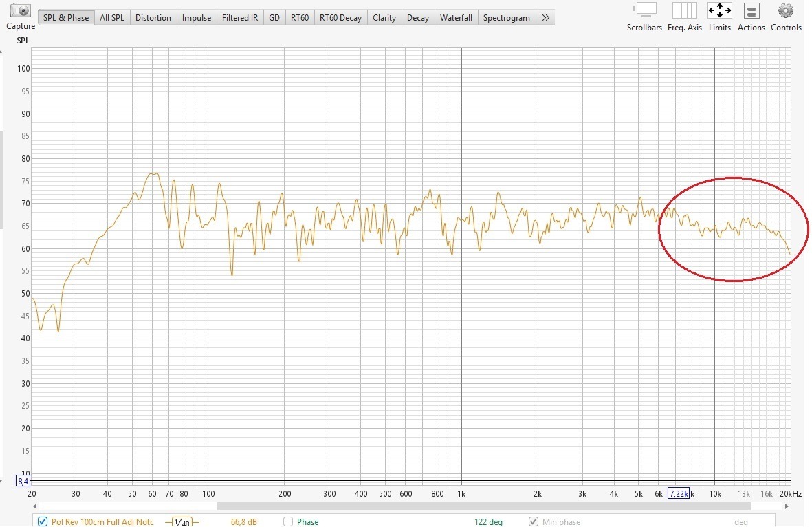Open the 1/48 smoothing selector
This screenshot has height=527, width=812.
[x=182, y=521]
